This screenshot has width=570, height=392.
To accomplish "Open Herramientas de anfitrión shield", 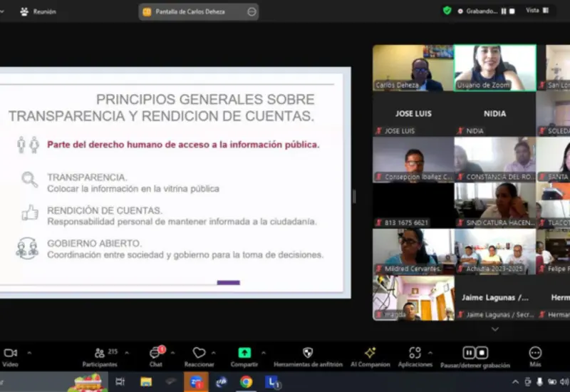I will pyautogui.click(x=308, y=357).
